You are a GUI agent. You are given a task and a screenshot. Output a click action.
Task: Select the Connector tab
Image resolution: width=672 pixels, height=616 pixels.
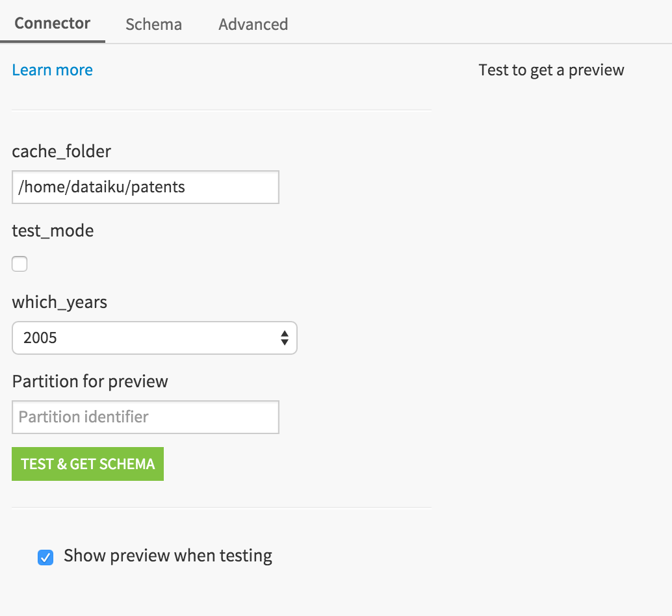52,23
